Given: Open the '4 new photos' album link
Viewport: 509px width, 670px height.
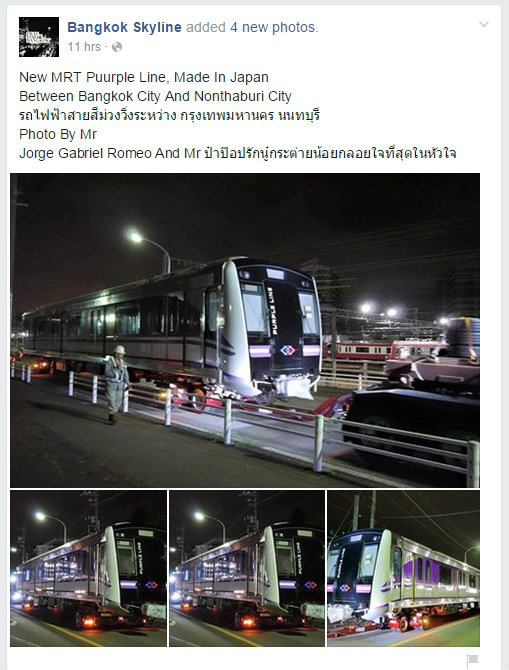Looking at the screenshot, I should [x=274, y=27].
